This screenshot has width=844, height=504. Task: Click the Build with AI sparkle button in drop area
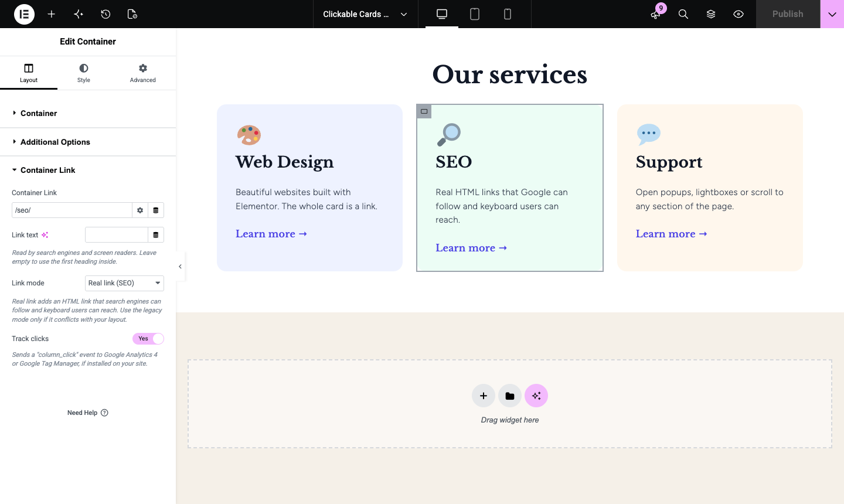click(536, 396)
